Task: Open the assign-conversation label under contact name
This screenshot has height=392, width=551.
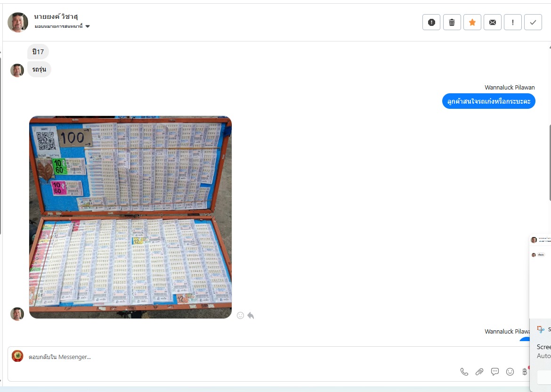Action: (x=59, y=26)
